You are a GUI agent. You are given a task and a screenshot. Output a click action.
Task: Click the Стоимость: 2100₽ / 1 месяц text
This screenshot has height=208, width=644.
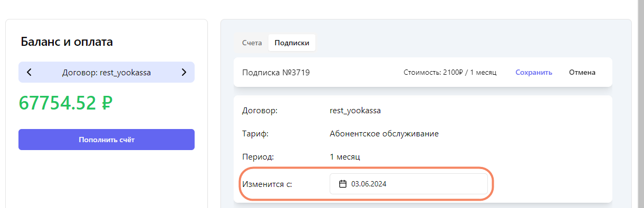click(450, 73)
